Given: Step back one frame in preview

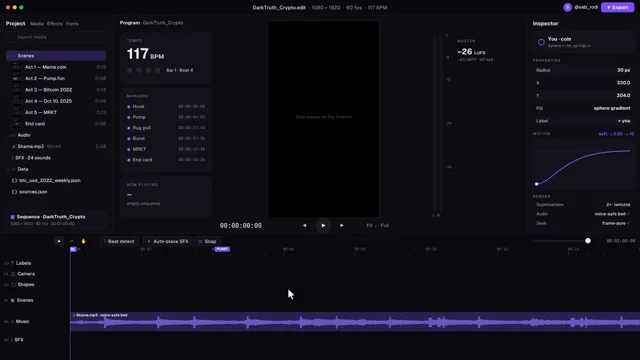Looking at the screenshot, I should coord(304,225).
